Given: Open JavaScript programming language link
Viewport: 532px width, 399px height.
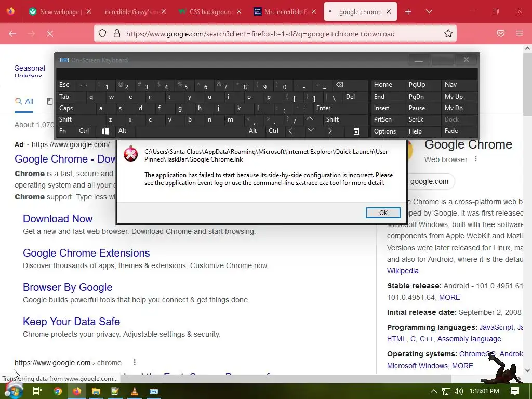Looking at the screenshot, I should click(x=496, y=327).
